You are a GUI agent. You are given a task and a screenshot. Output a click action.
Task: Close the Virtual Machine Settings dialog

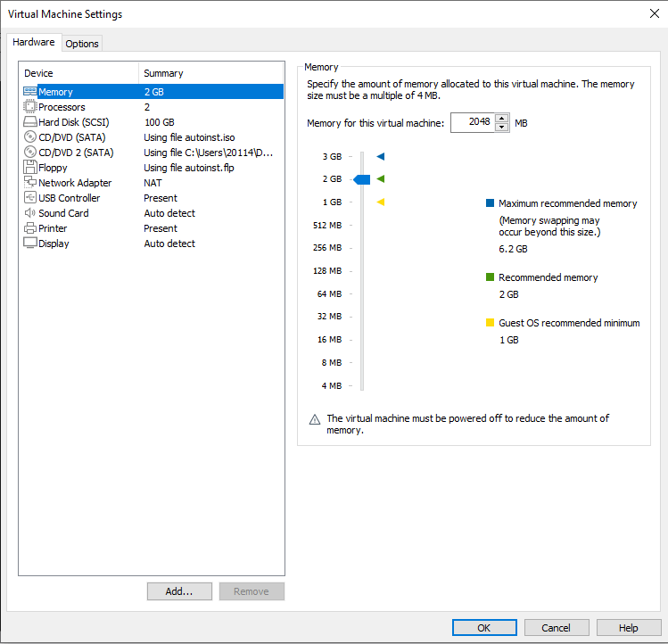coord(655,13)
